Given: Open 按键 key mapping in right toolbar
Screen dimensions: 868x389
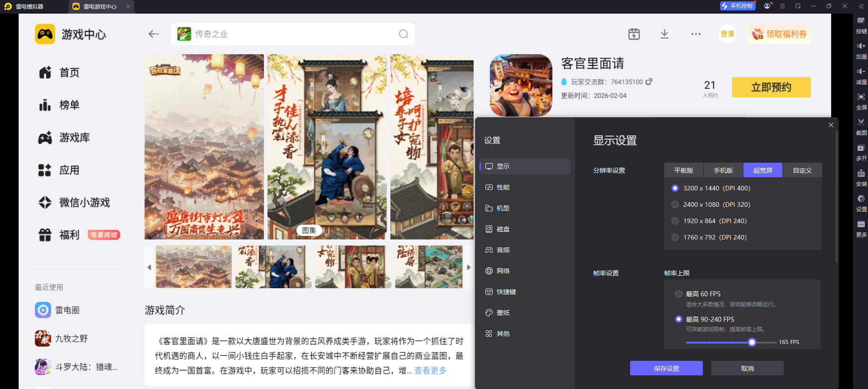Looking at the screenshot, I should [x=861, y=25].
